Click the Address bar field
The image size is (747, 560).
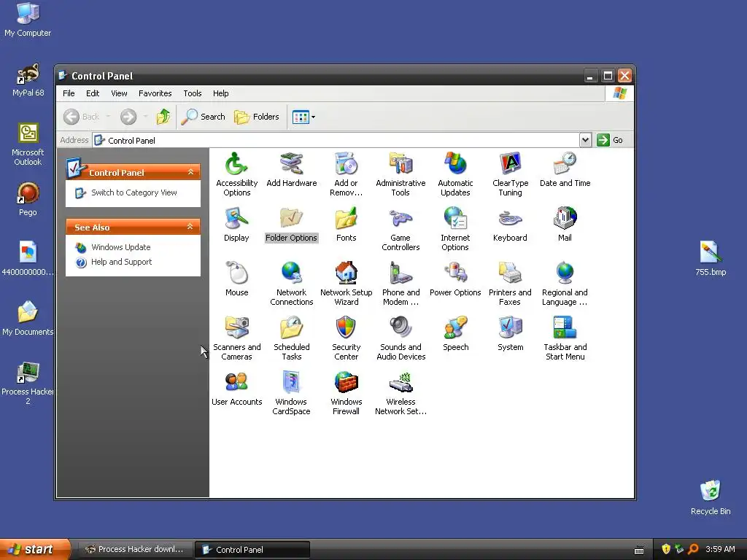click(x=336, y=140)
